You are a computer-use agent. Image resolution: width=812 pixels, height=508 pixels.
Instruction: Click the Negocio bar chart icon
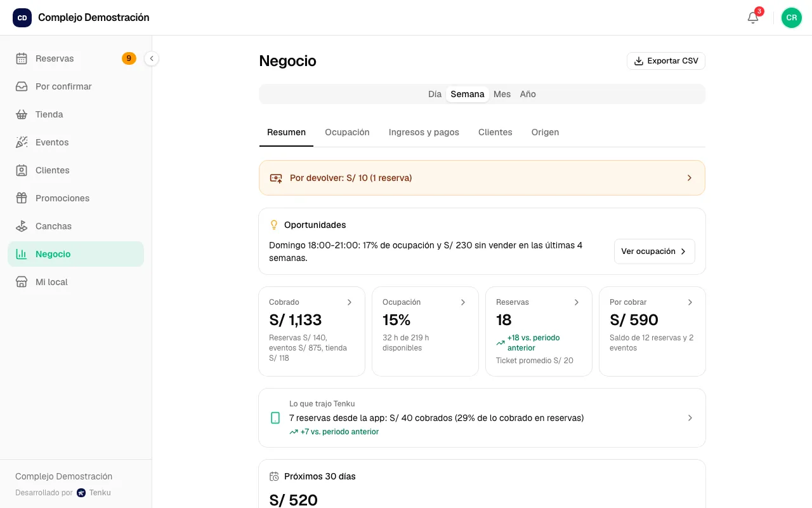pos(22,254)
